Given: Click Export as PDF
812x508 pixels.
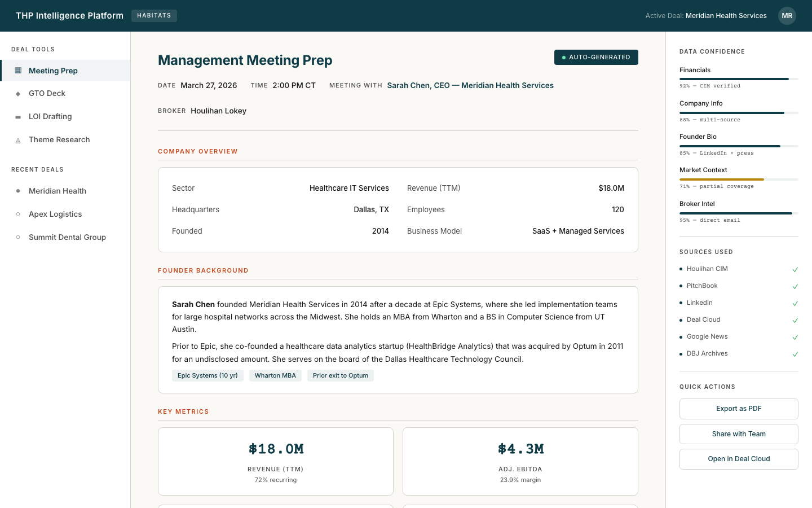Looking at the screenshot, I should (x=739, y=409).
